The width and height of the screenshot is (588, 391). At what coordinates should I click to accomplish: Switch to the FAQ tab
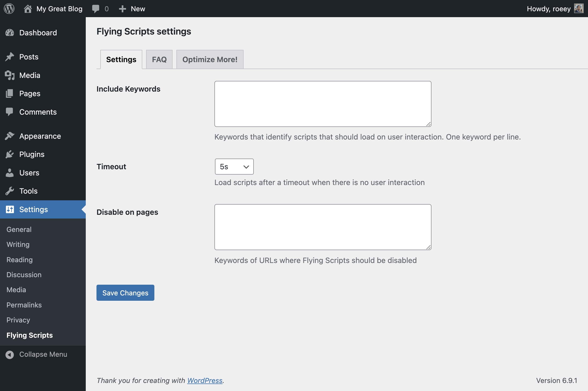tap(159, 59)
